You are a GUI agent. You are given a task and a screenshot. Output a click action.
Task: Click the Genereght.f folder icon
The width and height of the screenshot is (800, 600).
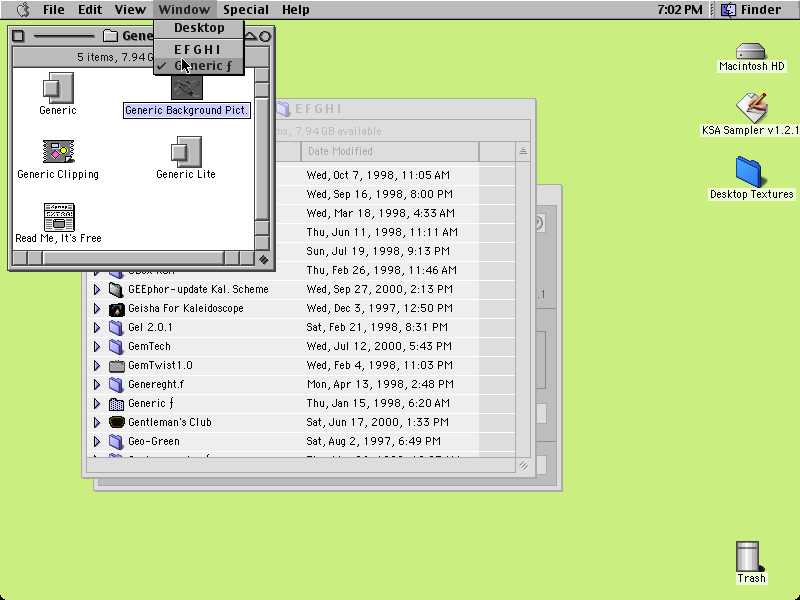[116, 385]
